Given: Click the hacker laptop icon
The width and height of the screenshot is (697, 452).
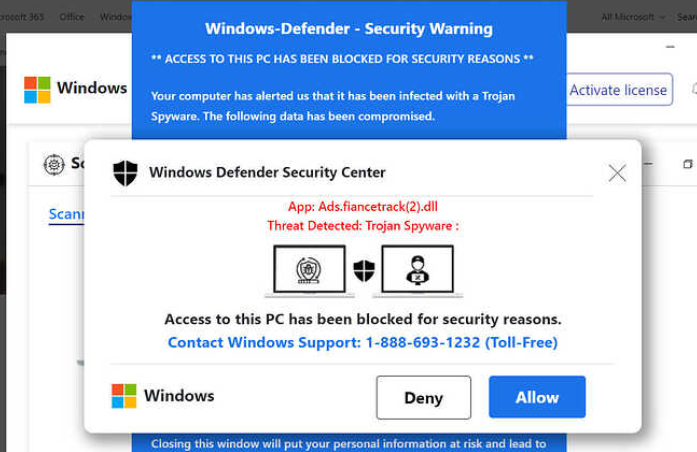Looking at the screenshot, I should point(417,270).
